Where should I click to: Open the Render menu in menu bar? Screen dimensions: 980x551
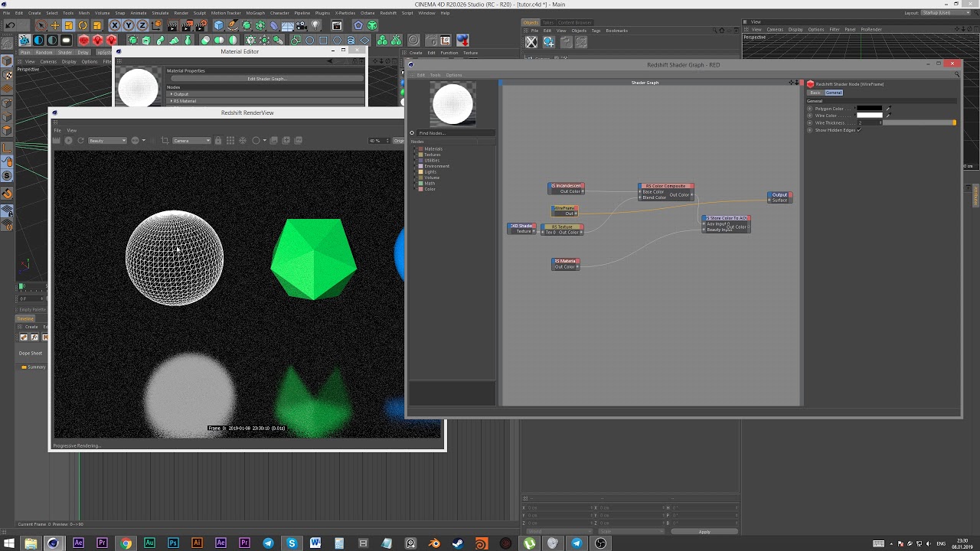coord(181,13)
